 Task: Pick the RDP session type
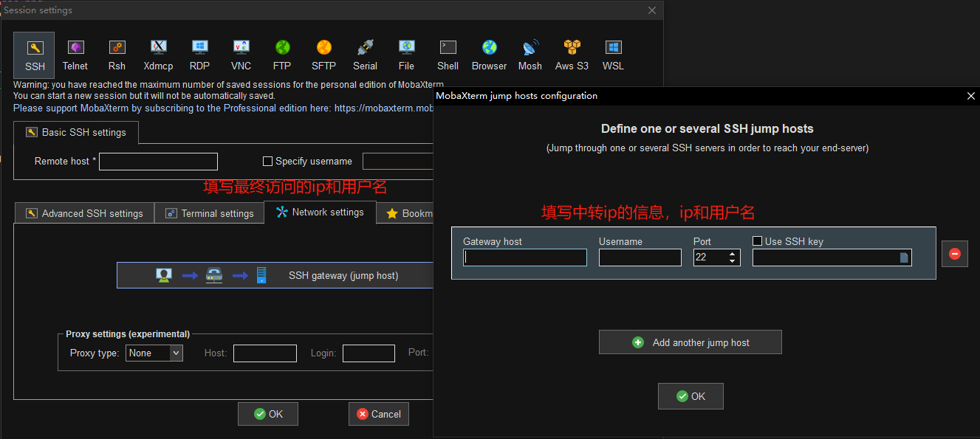(199, 55)
